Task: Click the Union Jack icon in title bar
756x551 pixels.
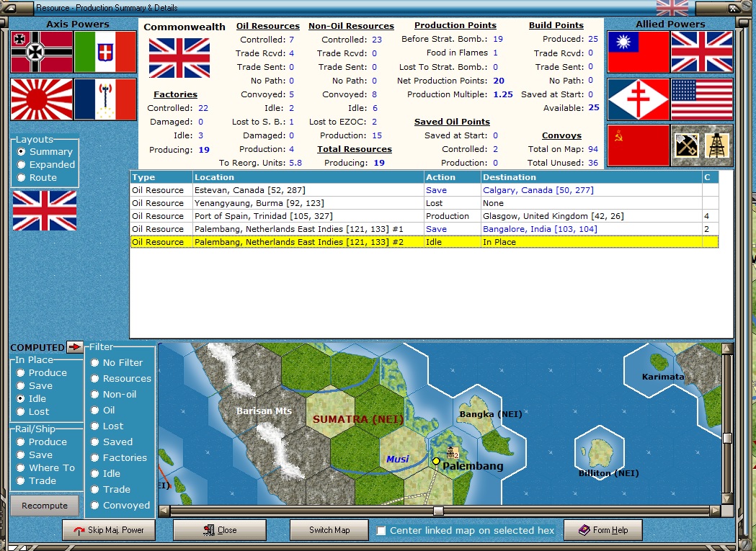Action: tap(672, 8)
